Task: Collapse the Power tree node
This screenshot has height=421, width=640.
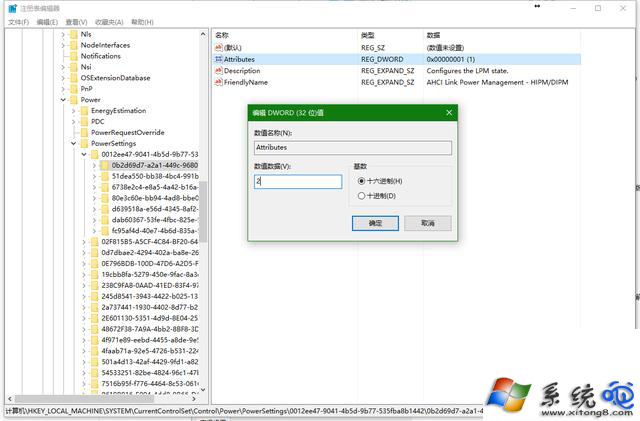Action: point(63,100)
